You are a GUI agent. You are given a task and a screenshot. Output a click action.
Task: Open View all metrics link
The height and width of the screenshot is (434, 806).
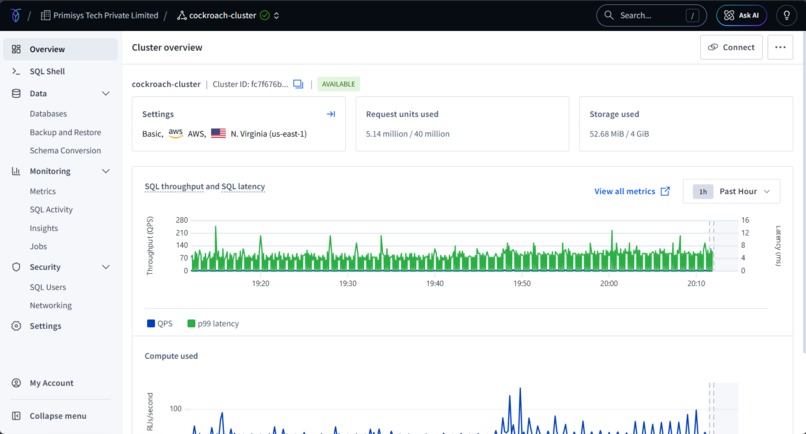(625, 191)
